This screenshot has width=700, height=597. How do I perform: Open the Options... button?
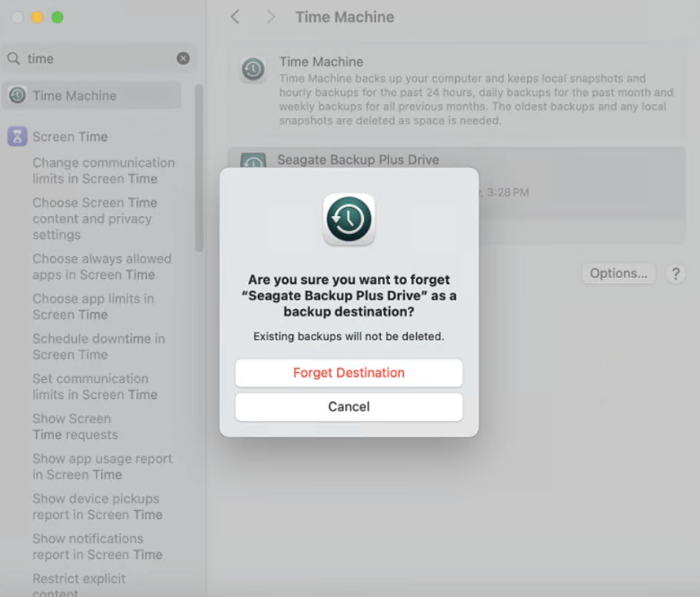(618, 273)
